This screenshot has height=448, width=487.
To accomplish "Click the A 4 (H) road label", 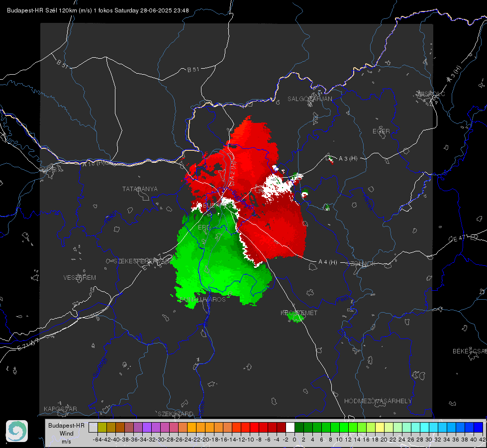I will click(x=328, y=262).
